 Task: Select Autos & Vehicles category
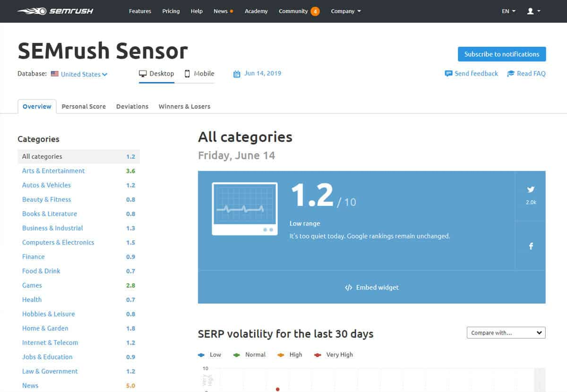(46, 185)
